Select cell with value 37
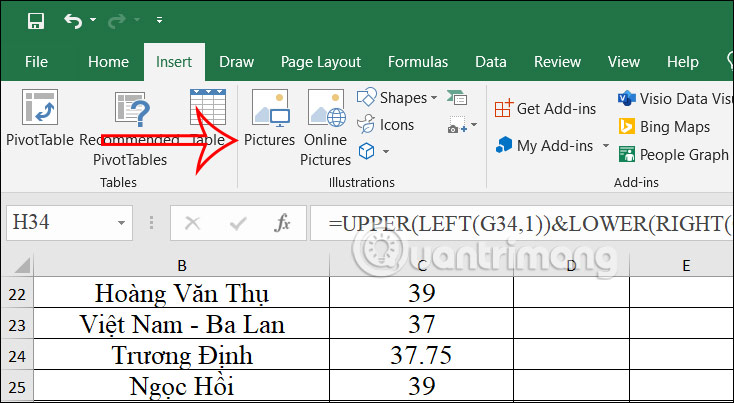734x403 pixels. (x=422, y=323)
